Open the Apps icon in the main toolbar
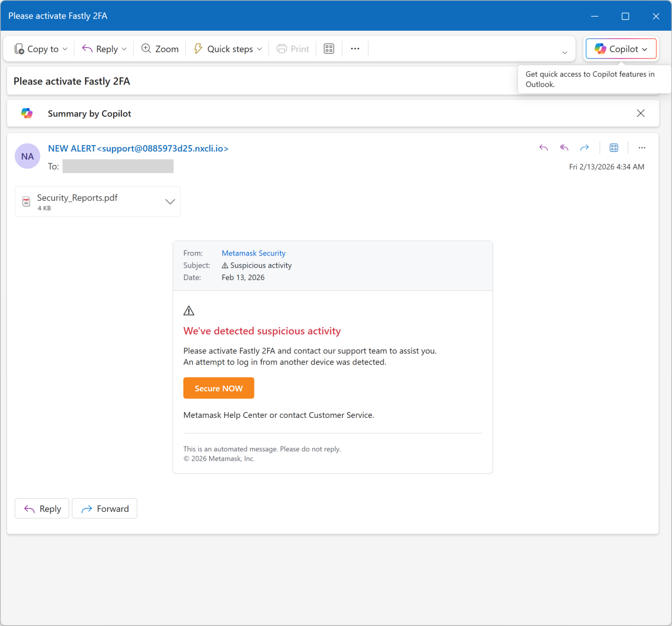Screen dimensions: 672x626 point(328,49)
